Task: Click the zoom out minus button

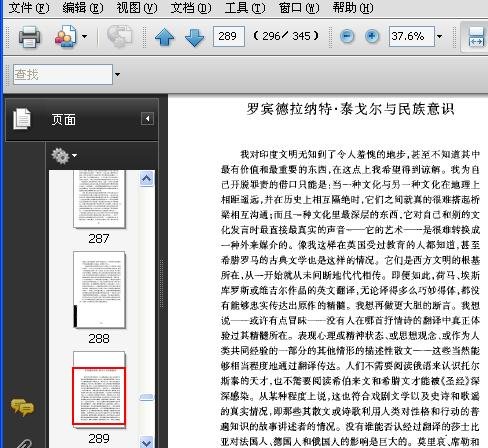Action: coord(347,36)
